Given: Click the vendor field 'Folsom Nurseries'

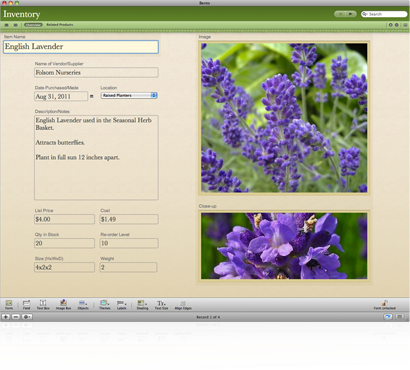Looking at the screenshot, I should tap(96, 72).
